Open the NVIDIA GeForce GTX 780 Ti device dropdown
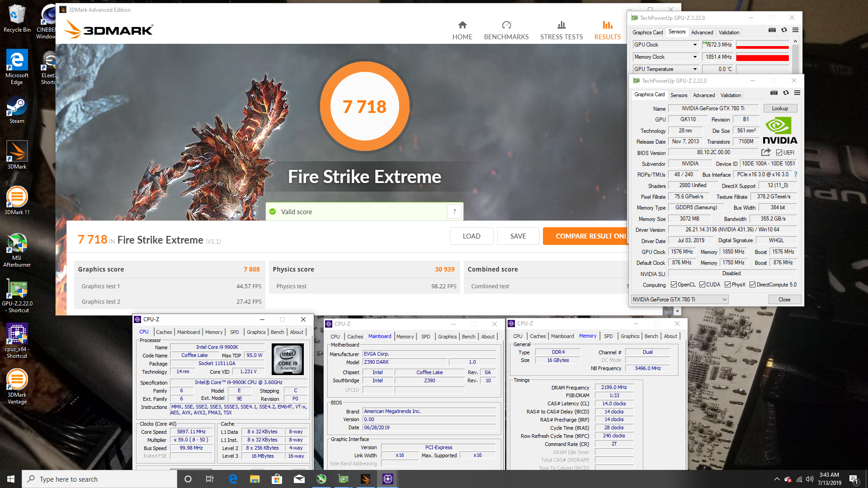868x488 pixels. click(679, 300)
